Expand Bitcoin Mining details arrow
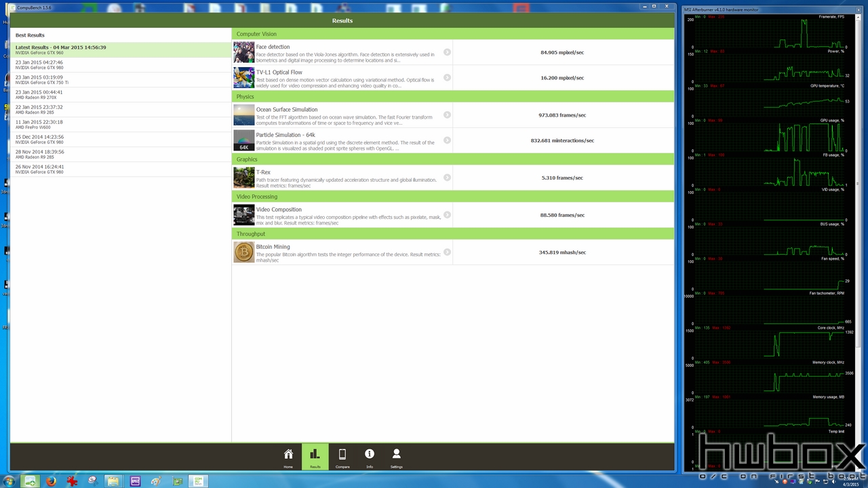This screenshot has height=488, width=868. pyautogui.click(x=447, y=252)
